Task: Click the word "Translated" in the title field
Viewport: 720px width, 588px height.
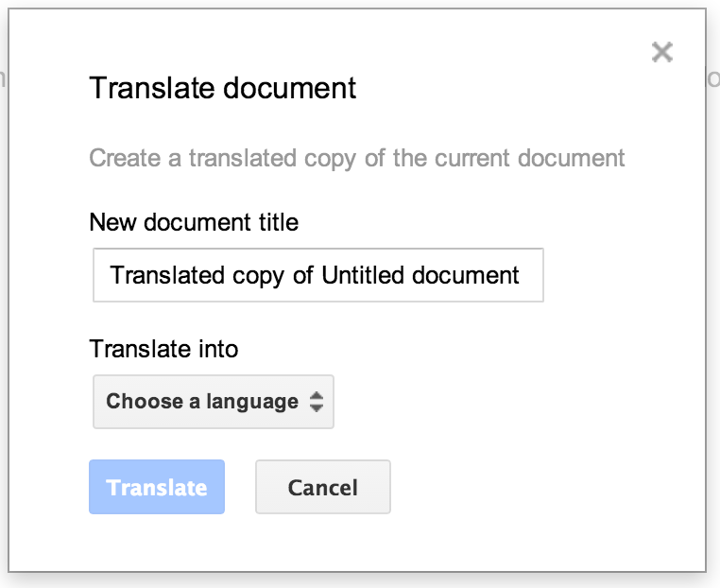Action: [x=168, y=275]
